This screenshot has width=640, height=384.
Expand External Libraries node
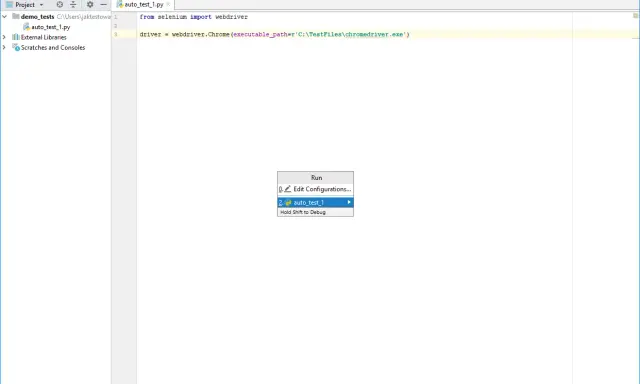click(x=4, y=37)
